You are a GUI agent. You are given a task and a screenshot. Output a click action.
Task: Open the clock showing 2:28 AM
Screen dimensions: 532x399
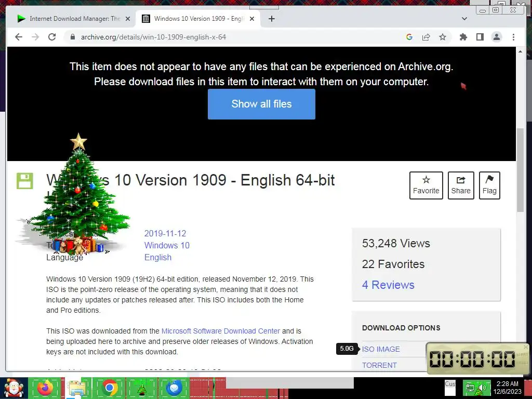point(507,388)
